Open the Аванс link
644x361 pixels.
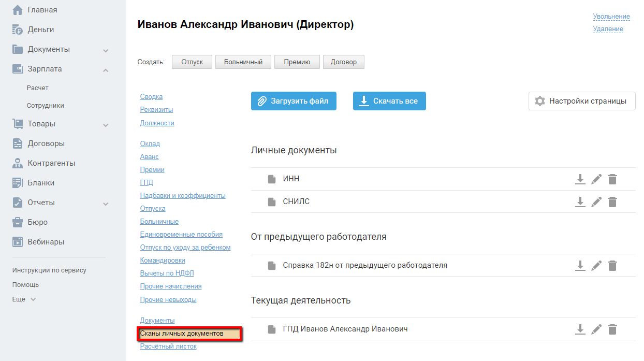point(150,157)
